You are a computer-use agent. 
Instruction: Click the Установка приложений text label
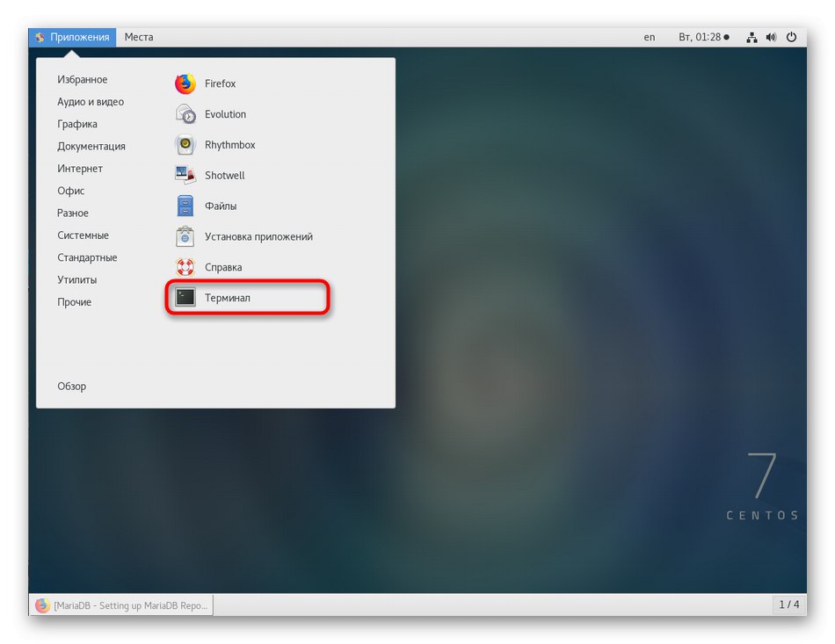click(258, 237)
